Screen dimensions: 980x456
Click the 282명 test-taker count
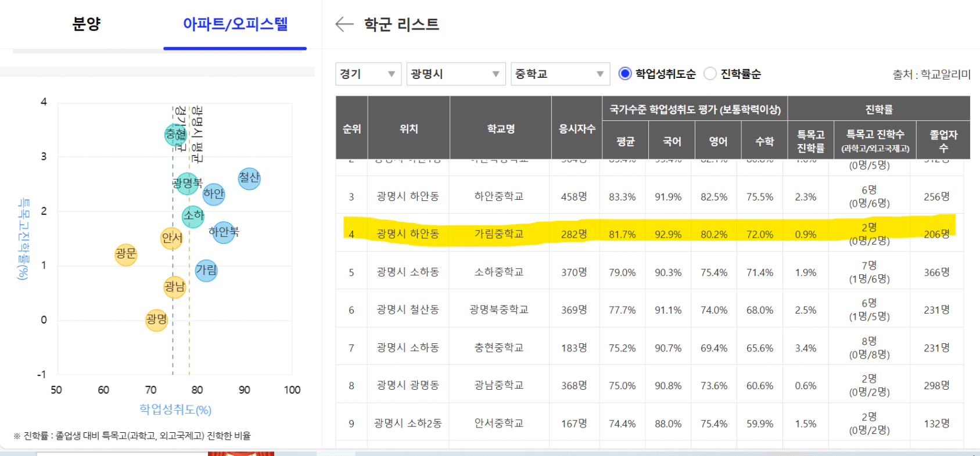coord(574,234)
